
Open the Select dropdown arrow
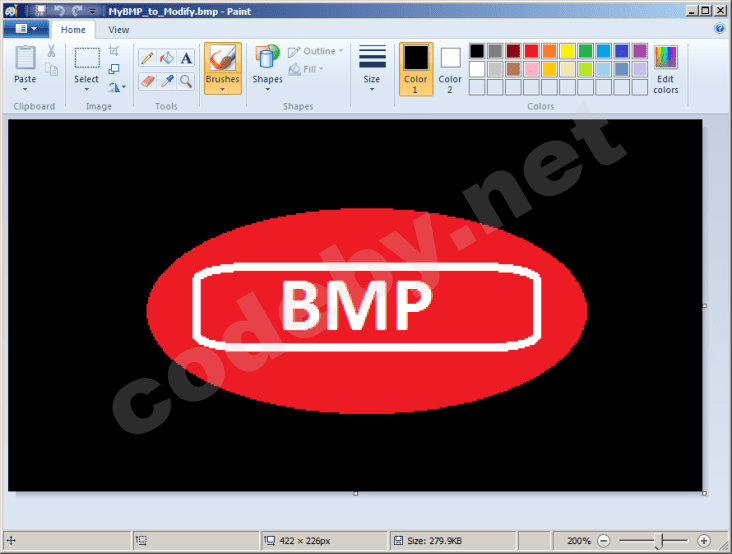[87, 89]
